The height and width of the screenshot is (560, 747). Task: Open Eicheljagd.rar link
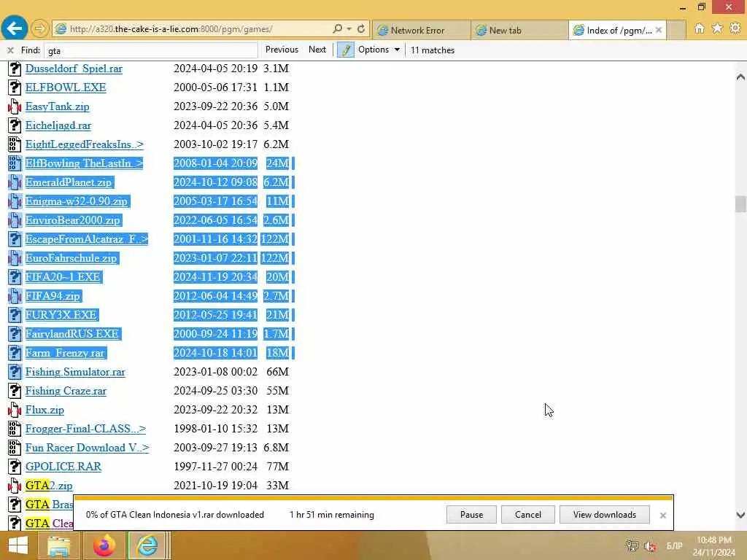(x=58, y=125)
